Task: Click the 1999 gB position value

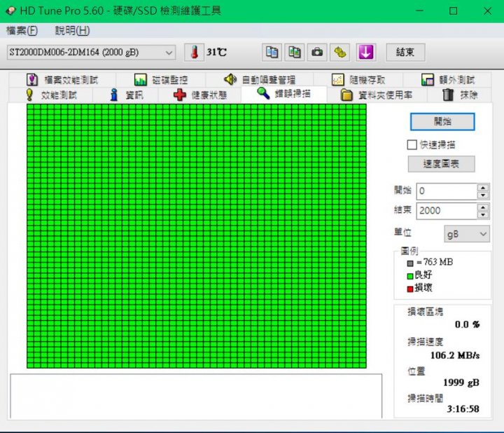Action: (x=461, y=383)
